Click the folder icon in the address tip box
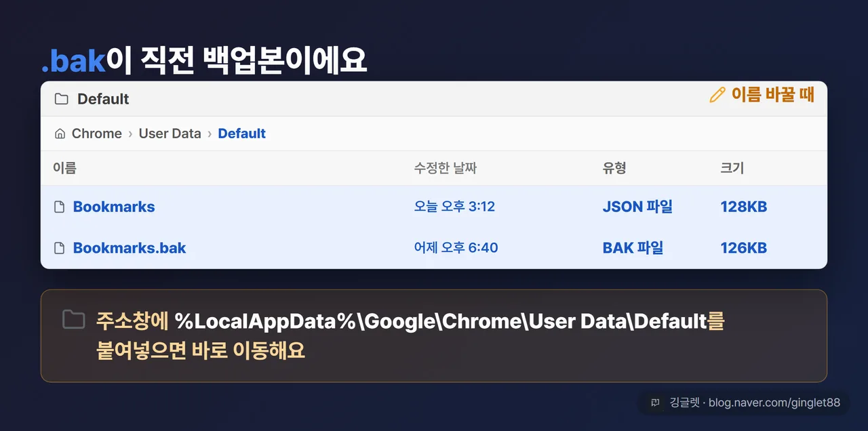Viewport: 868px width, 431px height. click(x=73, y=320)
